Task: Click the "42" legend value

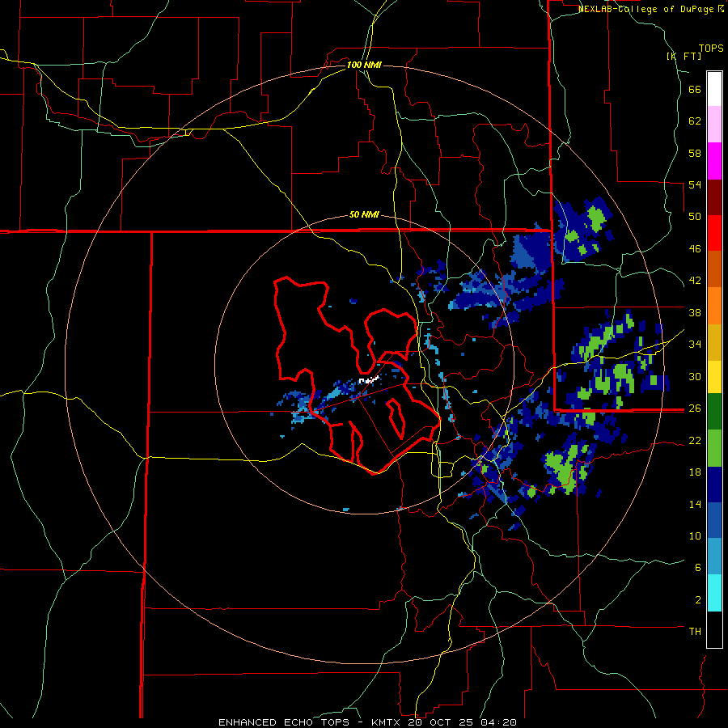Action: coord(695,281)
